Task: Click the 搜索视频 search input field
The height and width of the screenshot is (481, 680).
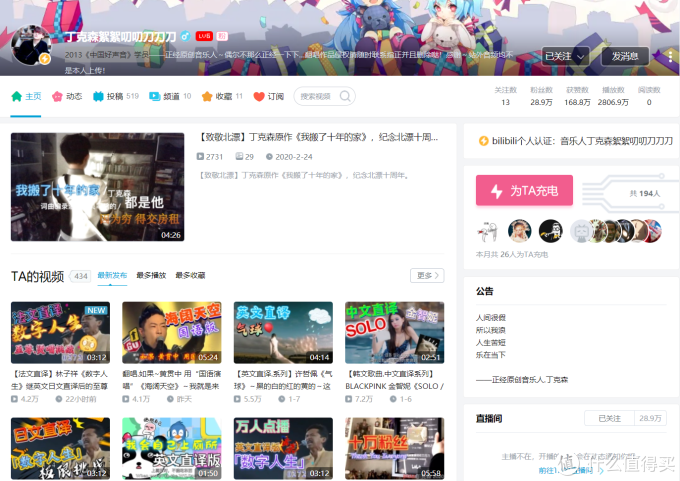Action: click(319, 96)
